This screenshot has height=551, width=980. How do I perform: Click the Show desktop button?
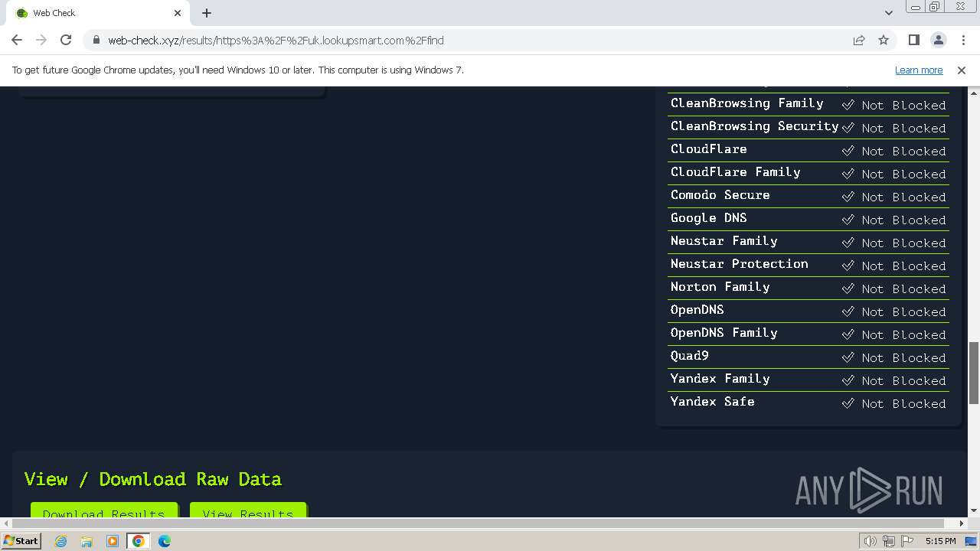point(972,541)
